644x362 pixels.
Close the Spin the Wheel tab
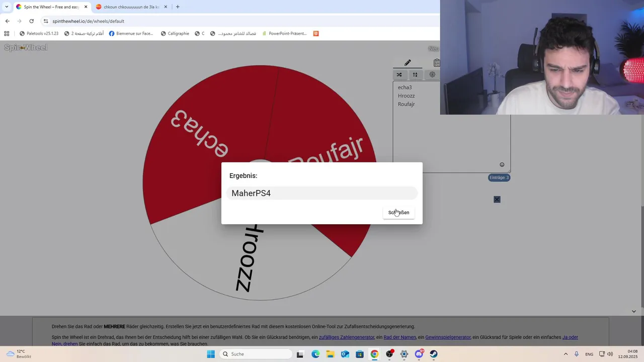tap(86, 7)
